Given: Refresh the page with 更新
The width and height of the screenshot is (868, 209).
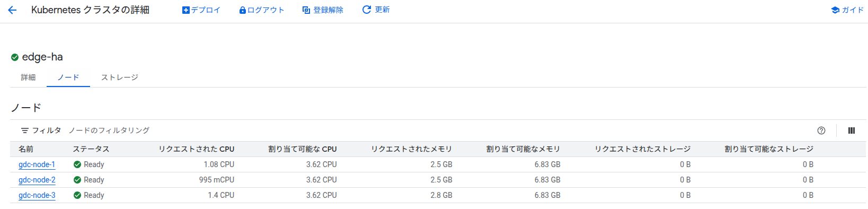Looking at the screenshot, I should [x=376, y=10].
